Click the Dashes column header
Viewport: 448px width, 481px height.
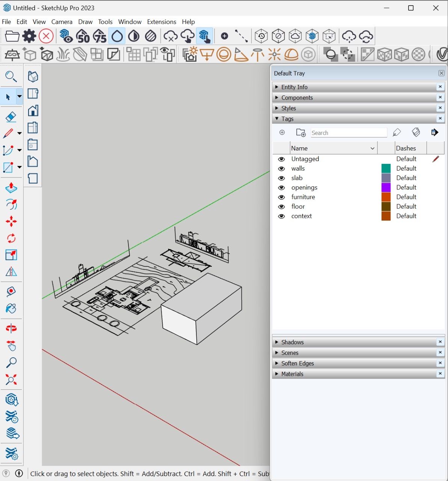(x=411, y=148)
